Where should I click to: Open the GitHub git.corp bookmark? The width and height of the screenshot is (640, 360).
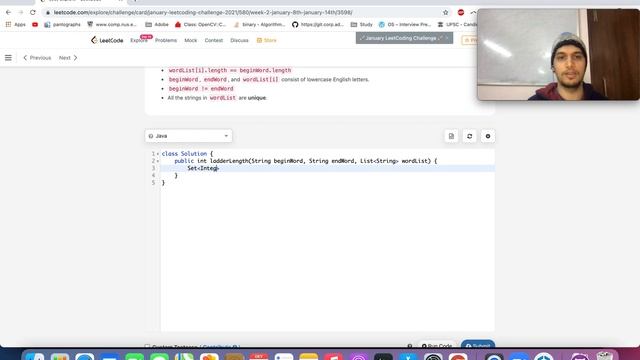[x=318, y=24]
